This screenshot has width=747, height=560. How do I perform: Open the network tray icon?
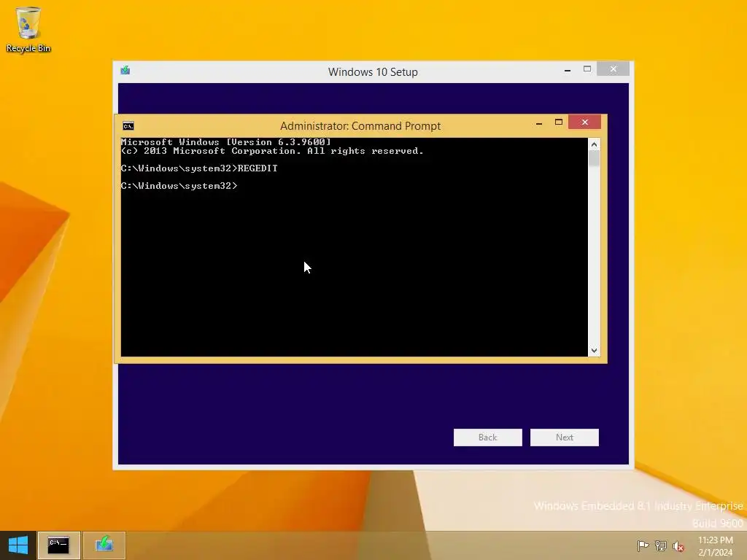[x=661, y=545]
